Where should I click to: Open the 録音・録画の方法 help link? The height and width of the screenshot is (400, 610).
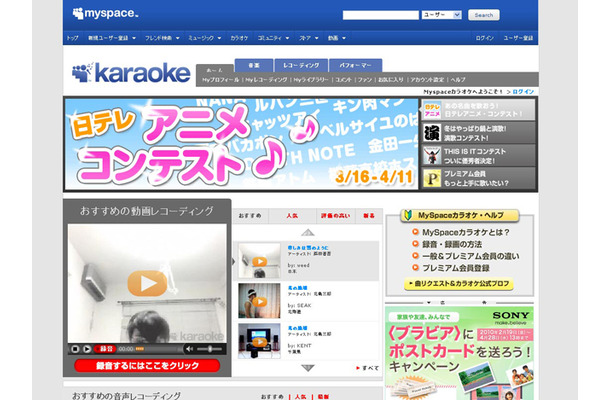(x=452, y=244)
